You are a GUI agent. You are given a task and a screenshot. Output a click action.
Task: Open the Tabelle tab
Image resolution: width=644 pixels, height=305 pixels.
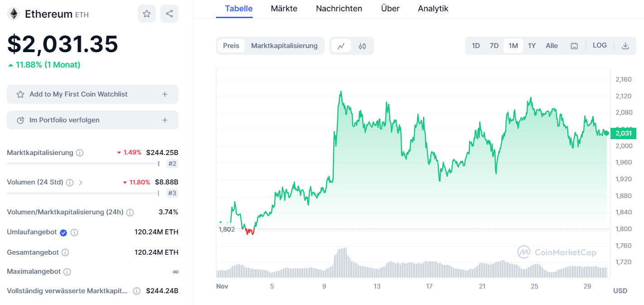click(x=239, y=9)
